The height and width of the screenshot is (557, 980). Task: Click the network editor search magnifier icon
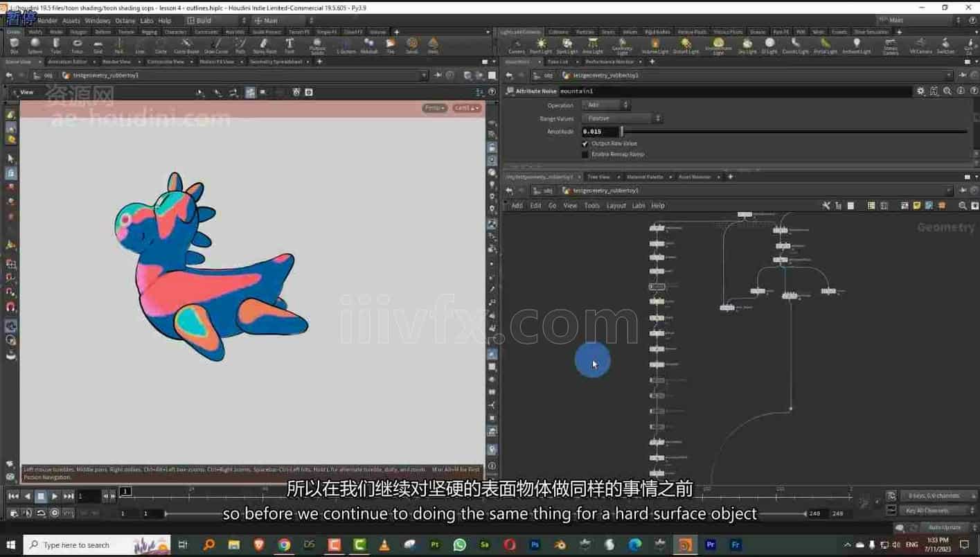click(963, 206)
